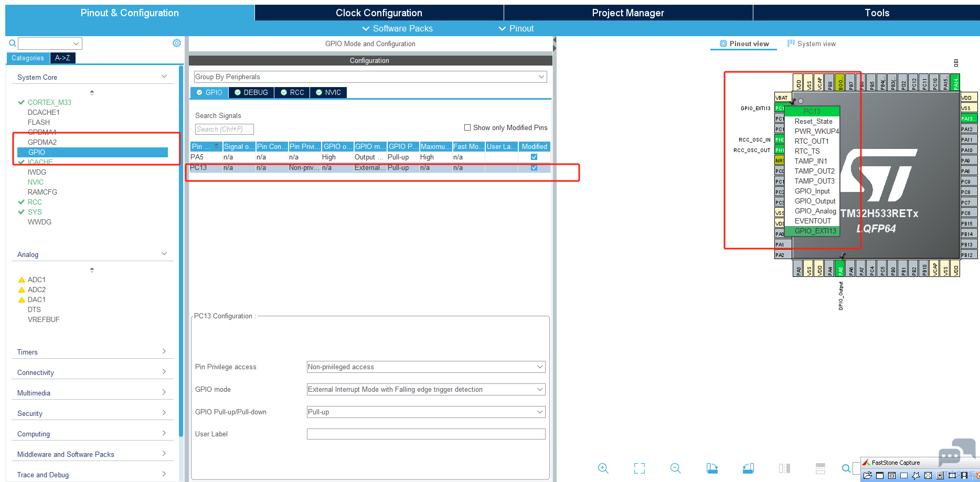This screenshot has height=482, width=980.
Task: Click the Search Signals input field
Action: point(225,129)
